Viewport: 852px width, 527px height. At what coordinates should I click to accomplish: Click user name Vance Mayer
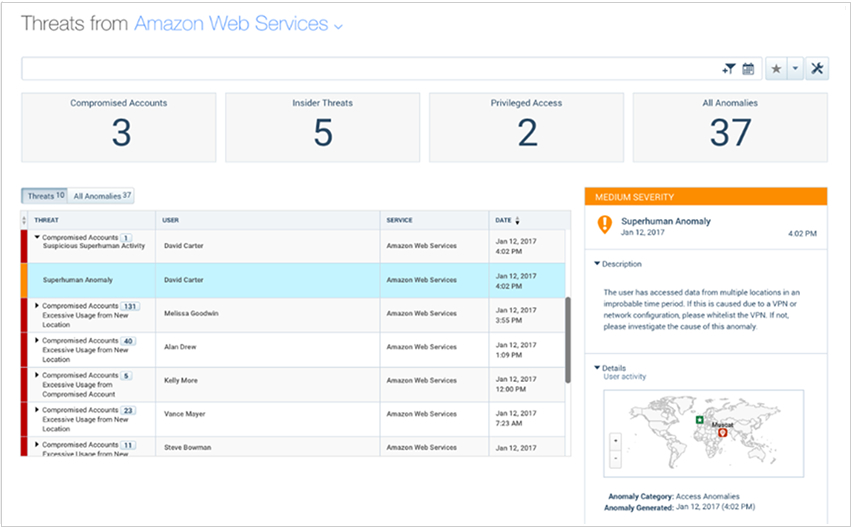point(185,414)
